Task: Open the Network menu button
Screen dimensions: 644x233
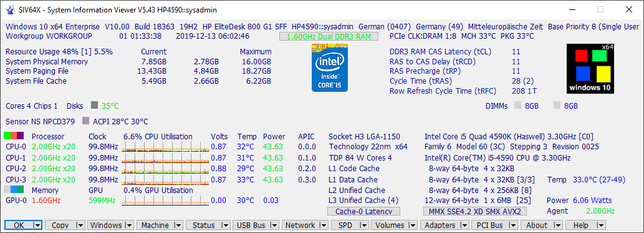Action: (x=300, y=225)
